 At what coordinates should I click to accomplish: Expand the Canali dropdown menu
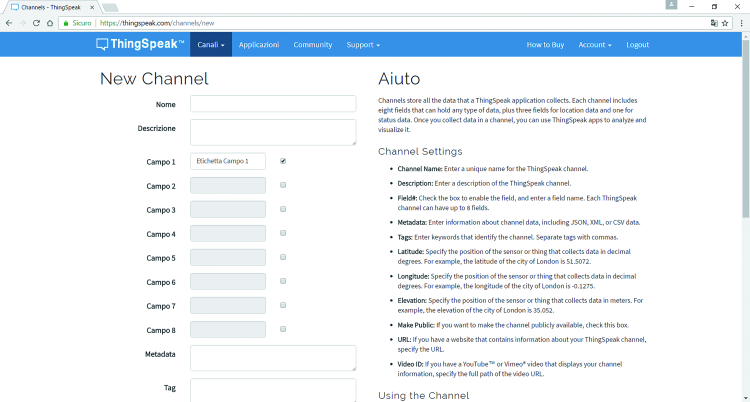click(x=211, y=45)
